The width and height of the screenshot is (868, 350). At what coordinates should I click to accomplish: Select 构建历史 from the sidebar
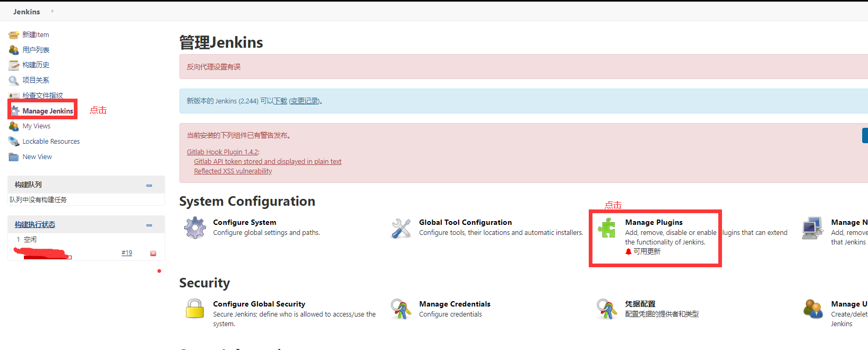pos(36,65)
